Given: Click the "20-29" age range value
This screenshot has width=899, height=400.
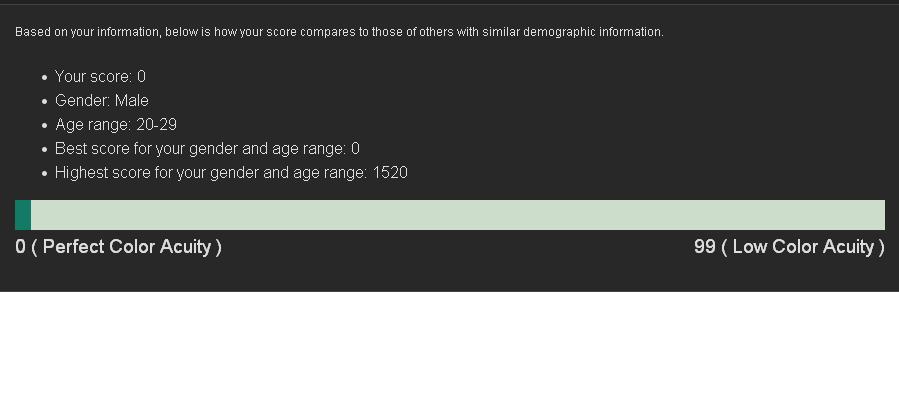Looking at the screenshot, I should 157,125.
